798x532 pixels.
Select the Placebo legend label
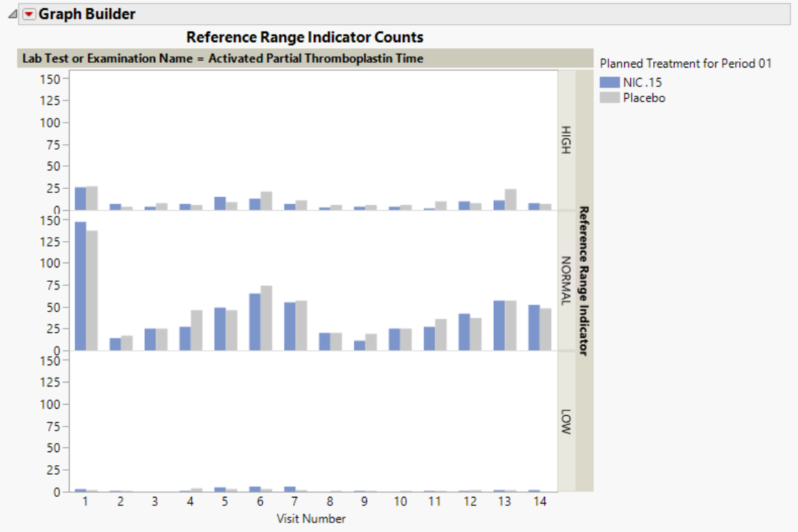coord(644,98)
